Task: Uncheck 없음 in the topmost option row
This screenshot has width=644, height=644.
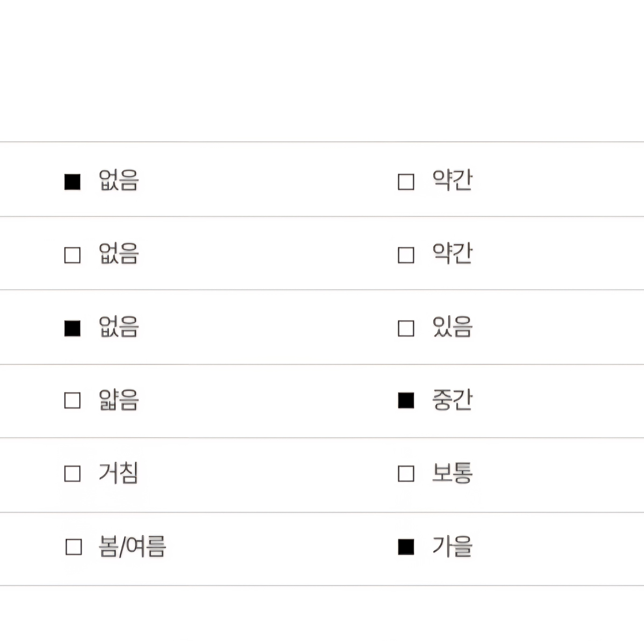Action: (72, 182)
